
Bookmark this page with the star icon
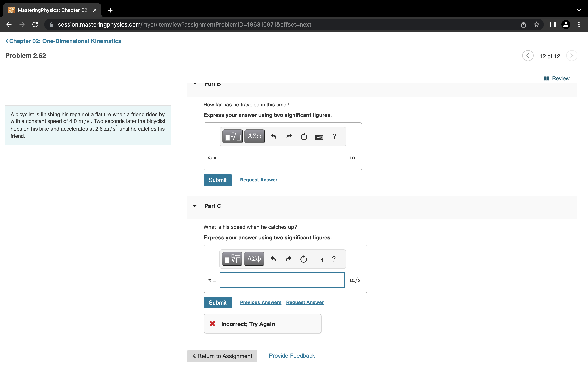click(x=536, y=24)
